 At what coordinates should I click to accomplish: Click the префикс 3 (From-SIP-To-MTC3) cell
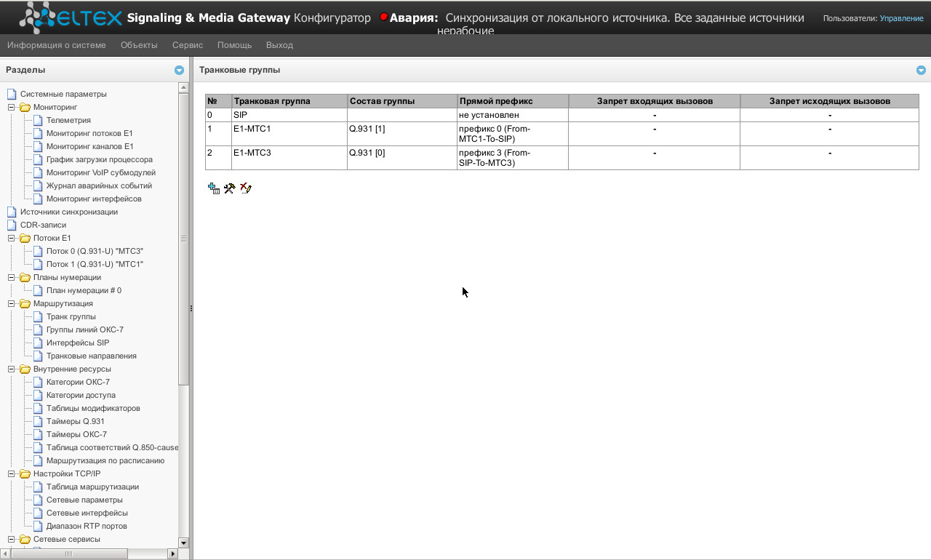(x=513, y=158)
